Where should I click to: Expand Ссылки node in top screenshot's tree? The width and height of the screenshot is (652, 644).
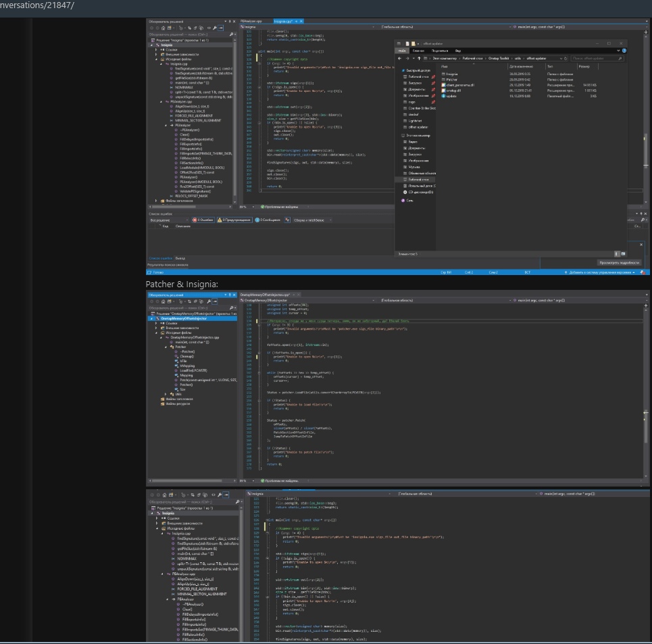156,50
